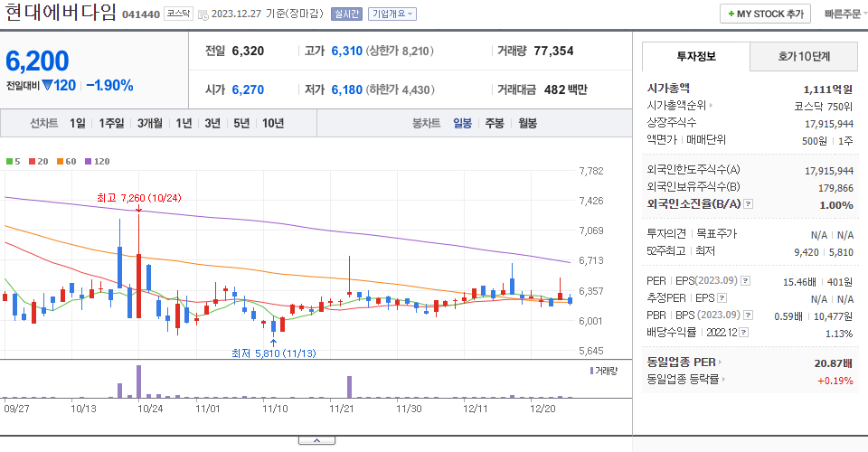
Task: Select the 10년 line chart period
Action: coord(273,123)
